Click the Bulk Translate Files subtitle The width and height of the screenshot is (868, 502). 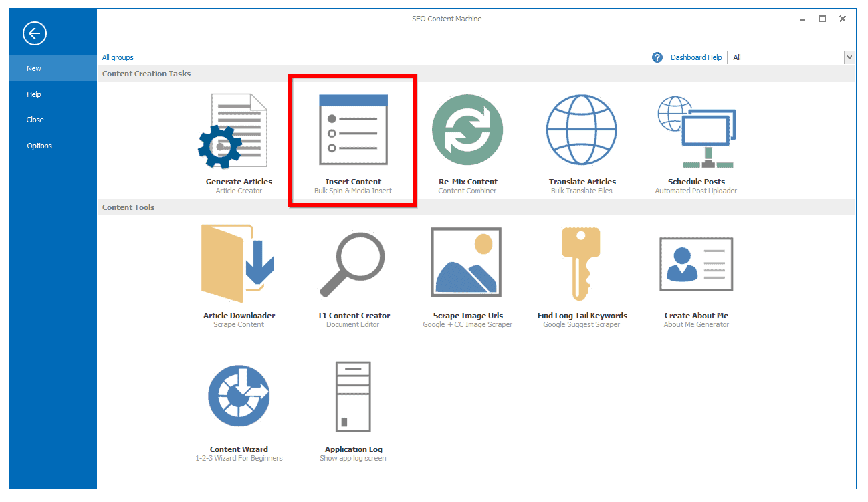pos(582,191)
